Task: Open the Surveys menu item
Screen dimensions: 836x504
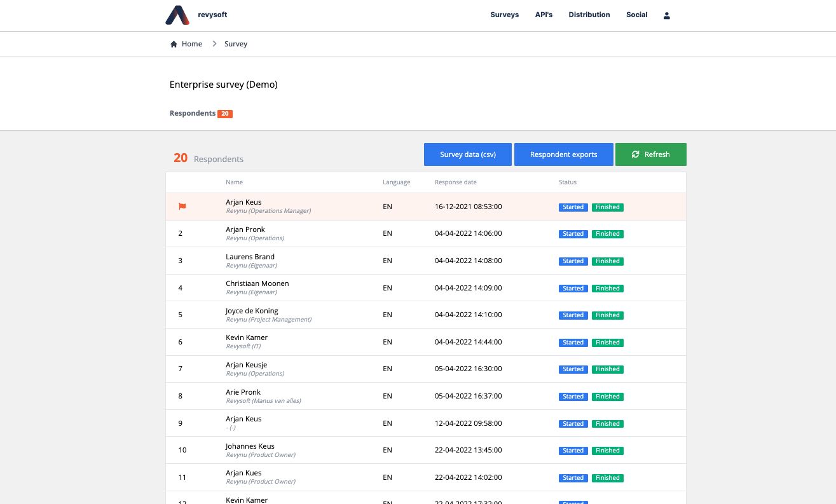Action: [x=504, y=15]
